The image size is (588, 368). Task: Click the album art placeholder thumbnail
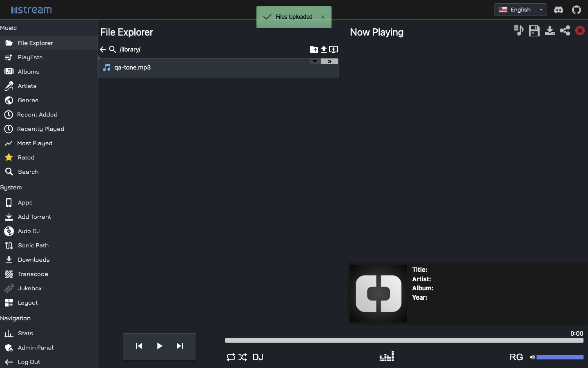[x=379, y=294]
